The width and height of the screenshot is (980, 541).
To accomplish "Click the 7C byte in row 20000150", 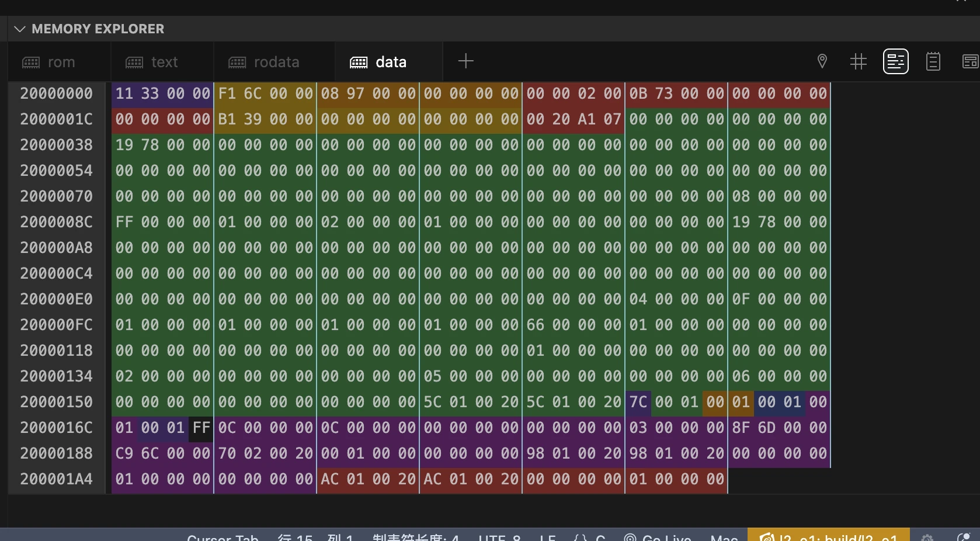I will [x=638, y=402].
